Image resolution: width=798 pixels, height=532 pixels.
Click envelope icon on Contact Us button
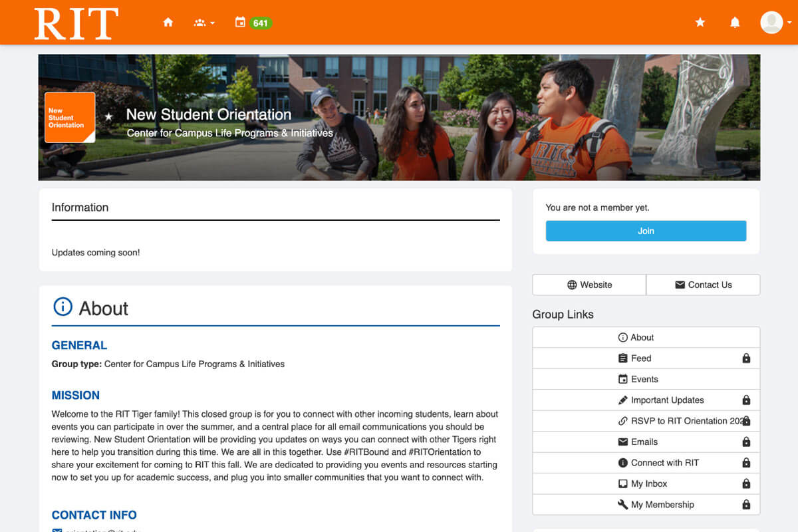pos(680,285)
